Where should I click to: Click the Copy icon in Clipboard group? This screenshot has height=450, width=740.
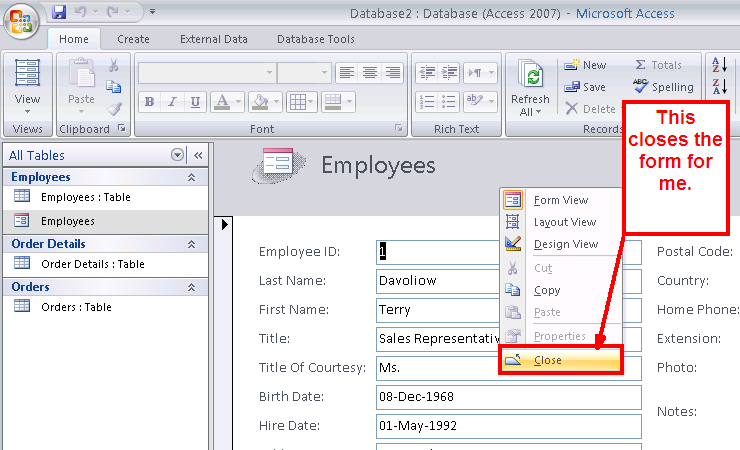(113, 87)
